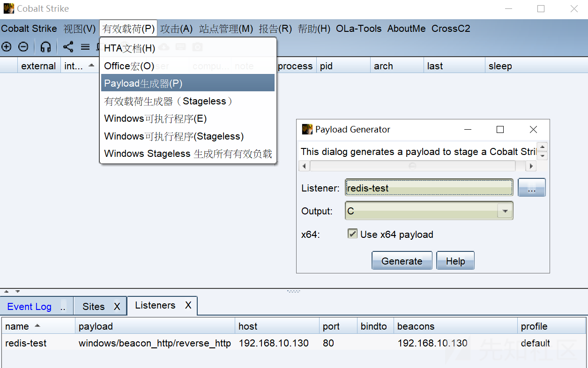
Task: Expand the bottom panel using the up arrow
Action: [x=7, y=291]
